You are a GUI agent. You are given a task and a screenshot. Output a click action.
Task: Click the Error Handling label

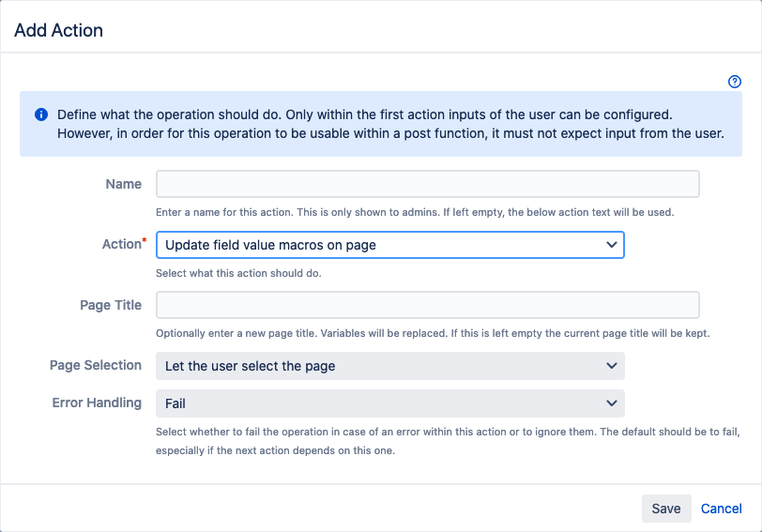click(97, 403)
